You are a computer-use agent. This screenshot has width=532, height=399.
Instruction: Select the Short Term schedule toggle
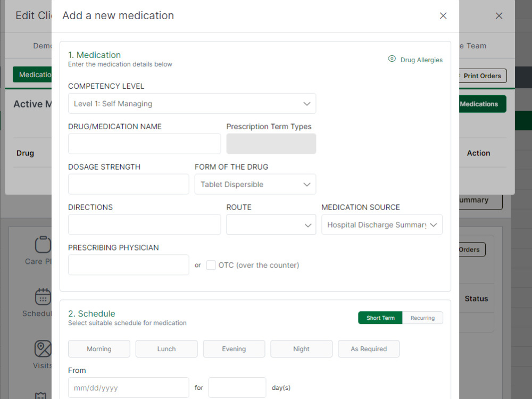coord(380,318)
